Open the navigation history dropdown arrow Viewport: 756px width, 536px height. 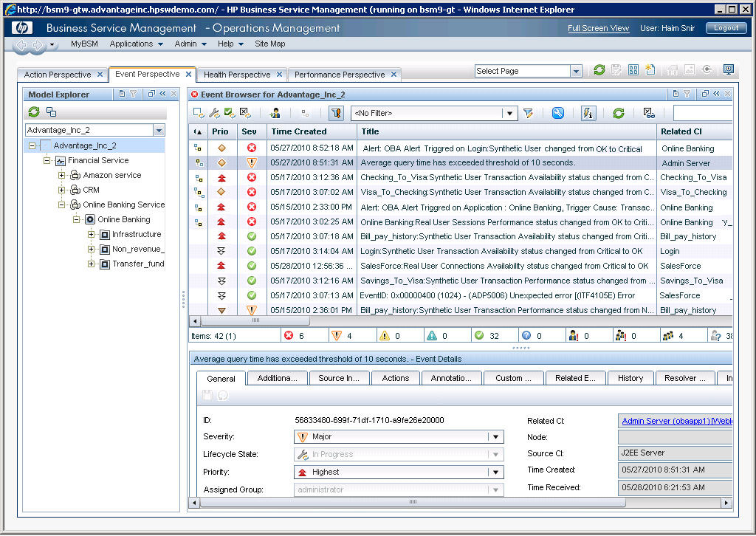52,45
